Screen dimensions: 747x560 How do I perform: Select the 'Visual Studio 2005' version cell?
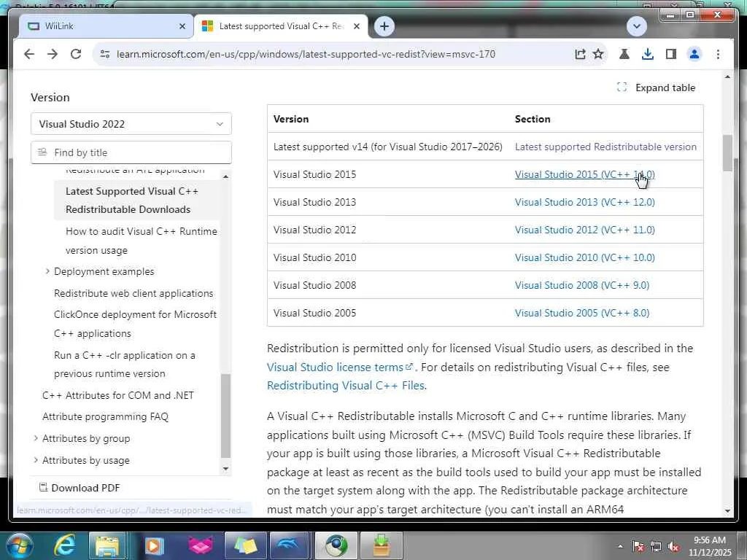tap(315, 313)
